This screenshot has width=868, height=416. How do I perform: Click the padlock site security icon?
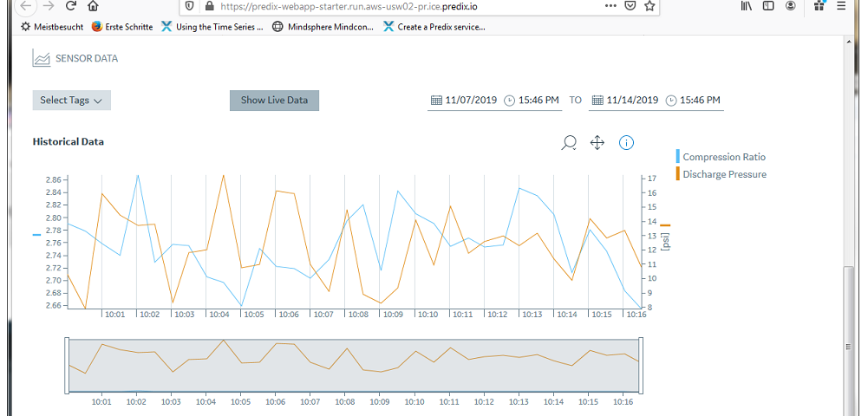click(x=209, y=6)
